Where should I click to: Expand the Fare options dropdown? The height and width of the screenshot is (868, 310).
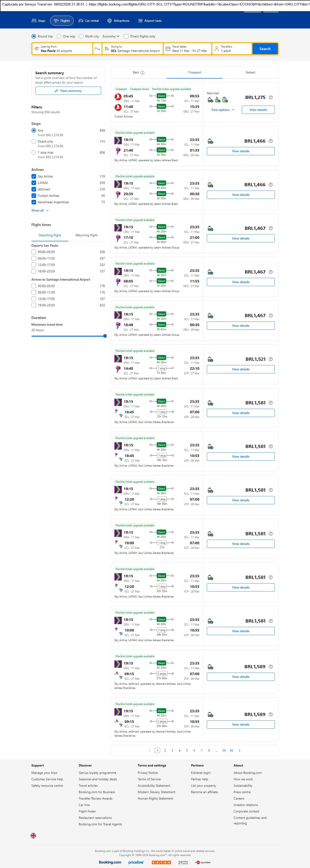pos(223,110)
